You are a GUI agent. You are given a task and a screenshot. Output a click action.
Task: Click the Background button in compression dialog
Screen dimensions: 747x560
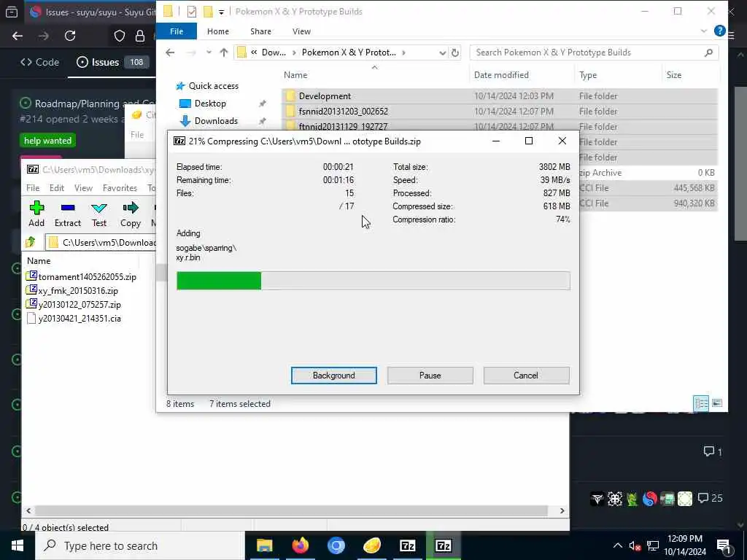333,376
